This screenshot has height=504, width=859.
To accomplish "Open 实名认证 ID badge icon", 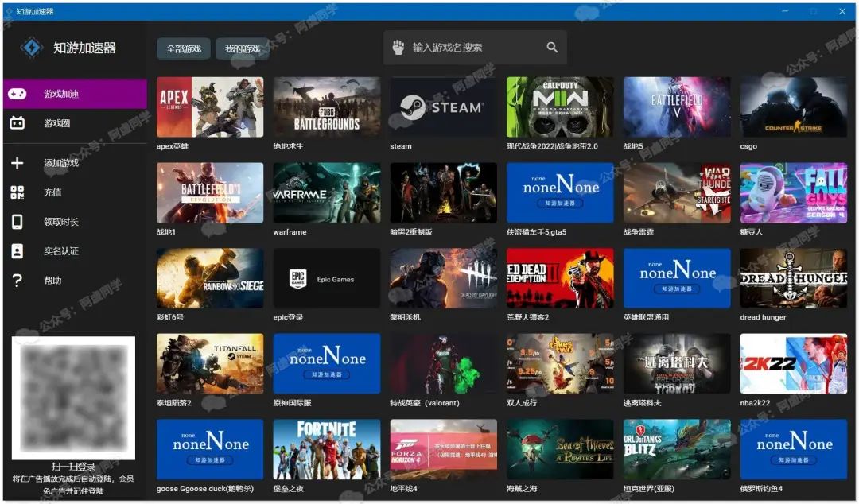I will 17,251.
